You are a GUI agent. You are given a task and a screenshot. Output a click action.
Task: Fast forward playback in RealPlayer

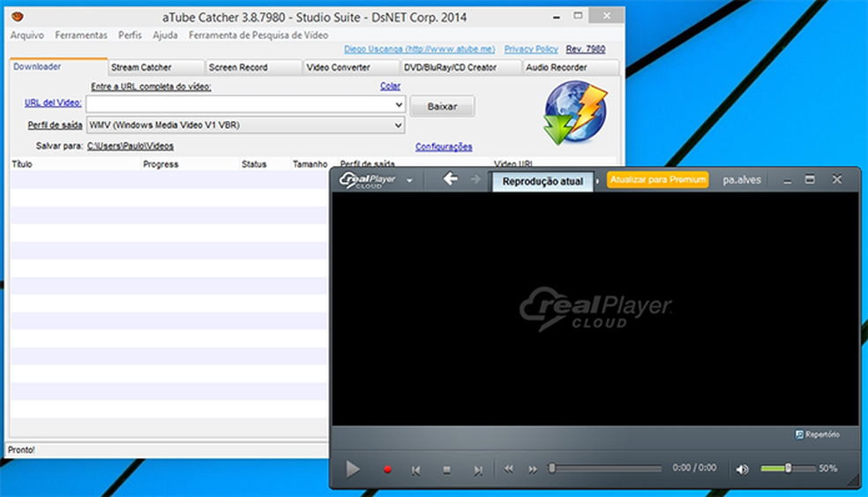pos(533,470)
